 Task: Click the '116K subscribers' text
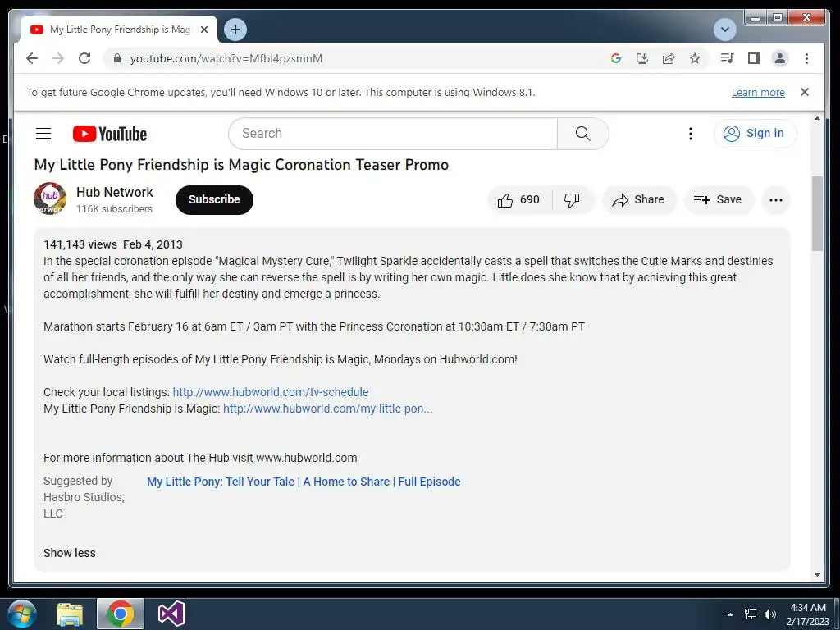click(114, 209)
